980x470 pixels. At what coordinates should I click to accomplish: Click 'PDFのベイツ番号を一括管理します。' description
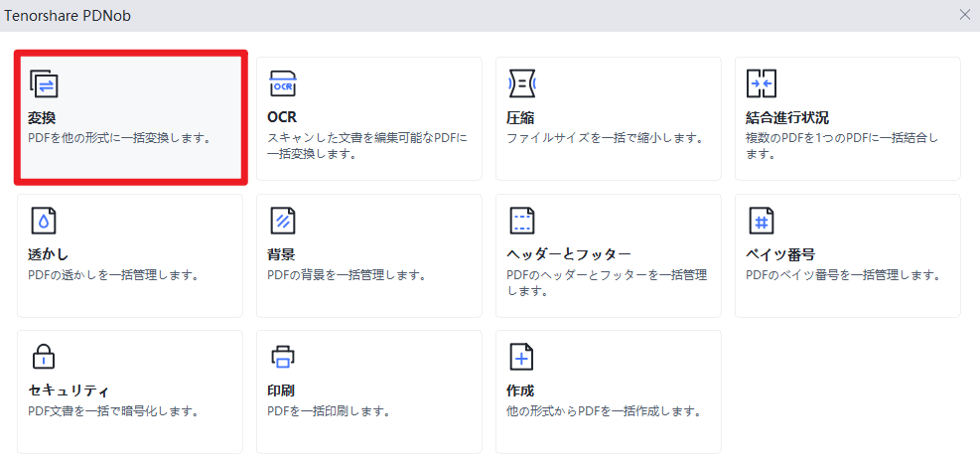pos(843,273)
